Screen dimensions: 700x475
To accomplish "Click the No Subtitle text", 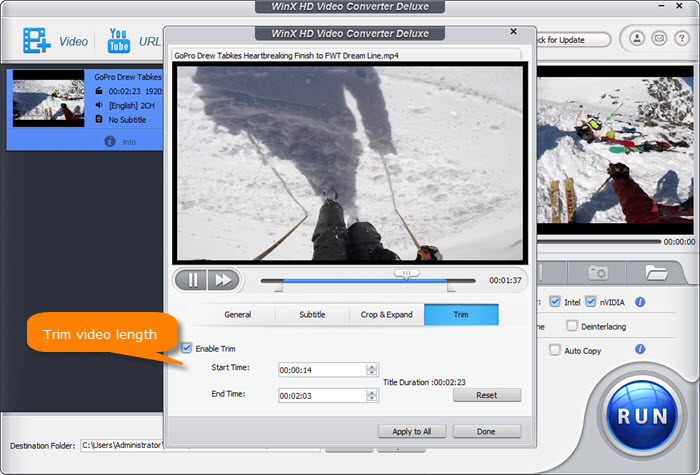I will [x=127, y=120].
